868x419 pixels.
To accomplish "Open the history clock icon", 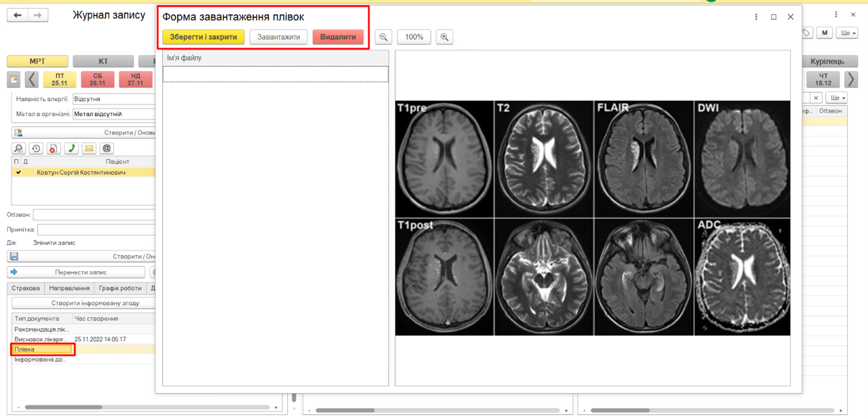I will (x=36, y=148).
